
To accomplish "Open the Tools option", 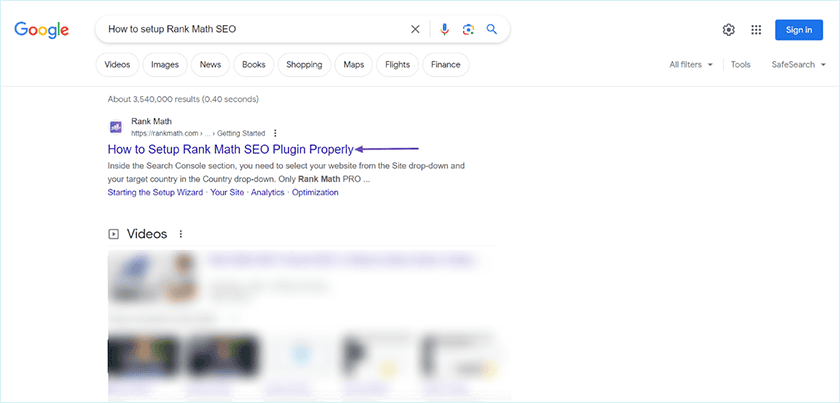I will (x=741, y=64).
